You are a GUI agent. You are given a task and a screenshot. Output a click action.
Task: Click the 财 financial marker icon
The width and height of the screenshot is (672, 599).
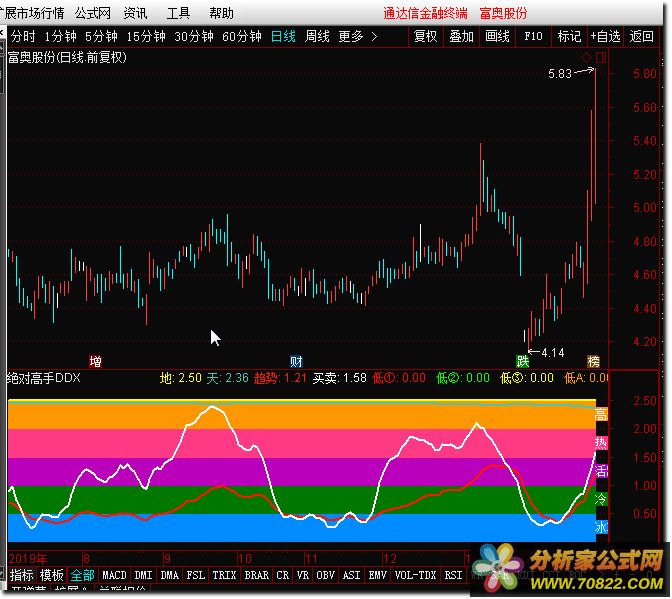click(x=296, y=360)
